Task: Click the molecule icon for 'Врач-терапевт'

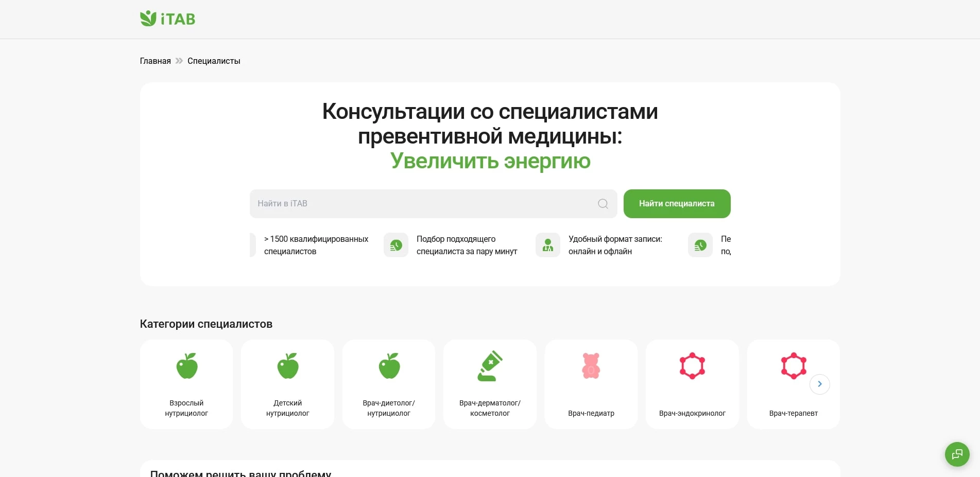Action: pyautogui.click(x=793, y=366)
